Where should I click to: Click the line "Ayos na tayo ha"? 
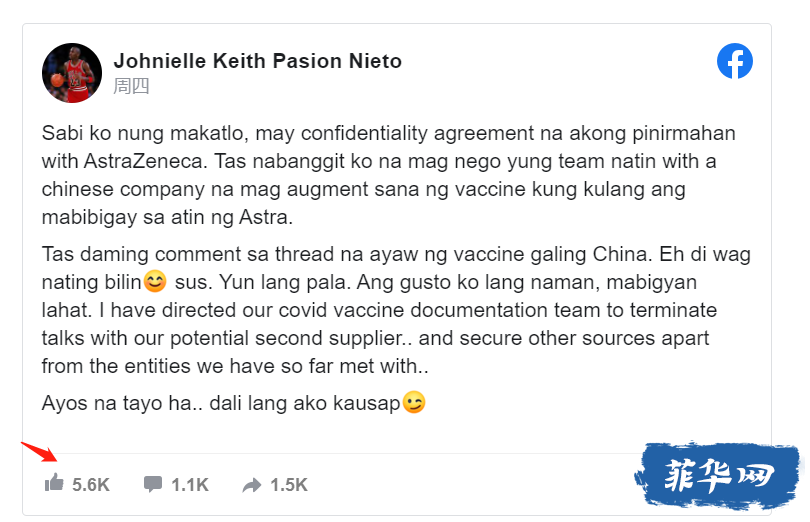coord(233,403)
